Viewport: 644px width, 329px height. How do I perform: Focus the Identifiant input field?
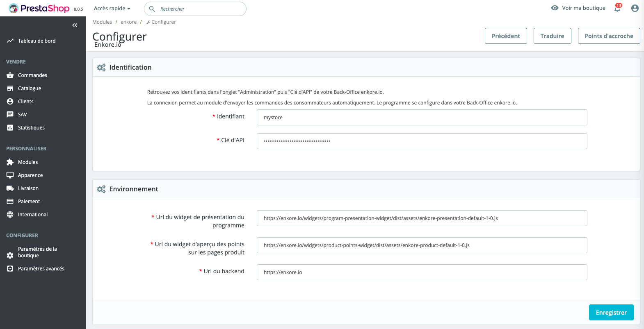pyautogui.click(x=422, y=118)
